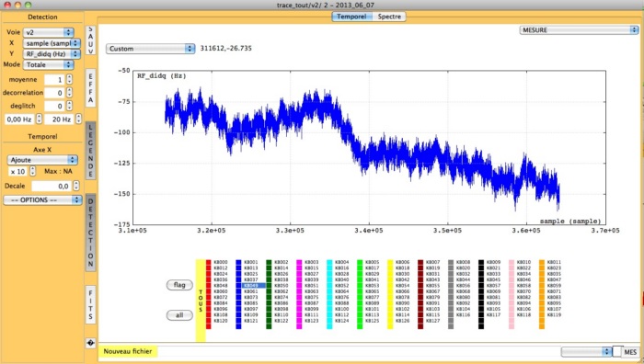The height and width of the screenshot is (364, 644).
Task: Click the 20 Hz frequency field
Action: click(x=60, y=119)
